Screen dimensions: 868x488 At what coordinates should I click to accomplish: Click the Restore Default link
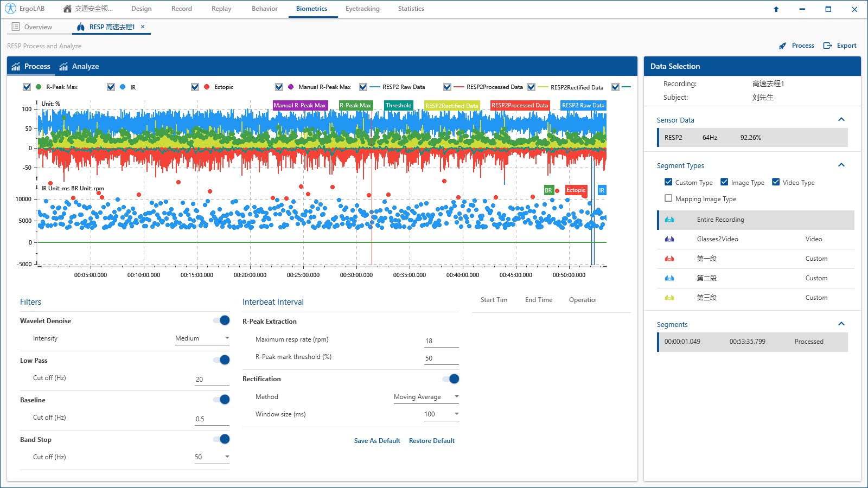(x=432, y=441)
